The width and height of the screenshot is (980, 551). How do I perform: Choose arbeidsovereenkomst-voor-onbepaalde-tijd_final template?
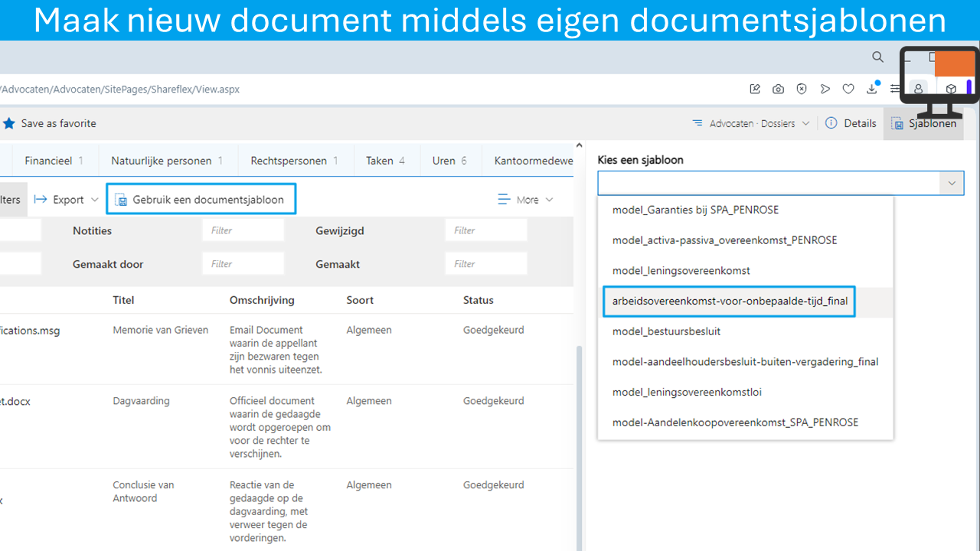[x=745, y=302]
